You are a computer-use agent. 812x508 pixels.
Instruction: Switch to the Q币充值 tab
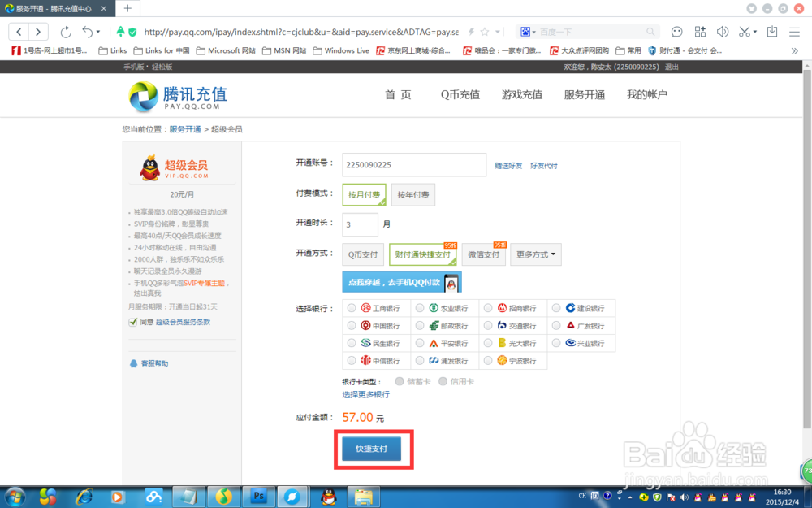[460, 94]
